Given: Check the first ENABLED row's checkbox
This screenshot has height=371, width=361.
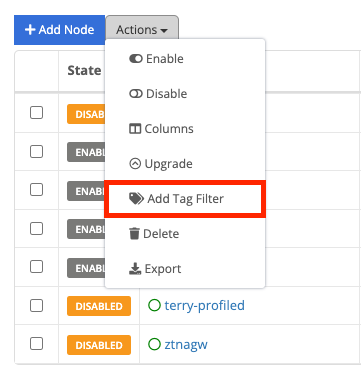Looking at the screenshot, I should point(36,152).
